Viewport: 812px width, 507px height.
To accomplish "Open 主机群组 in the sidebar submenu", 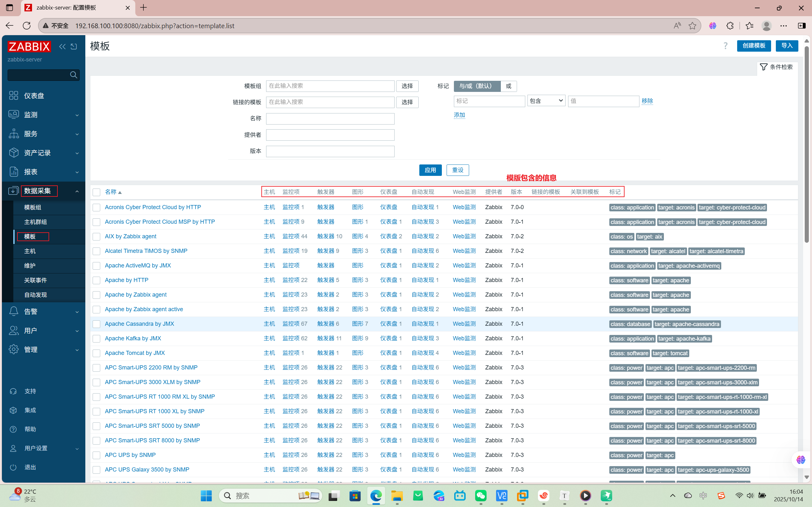I will pyautogui.click(x=36, y=222).
